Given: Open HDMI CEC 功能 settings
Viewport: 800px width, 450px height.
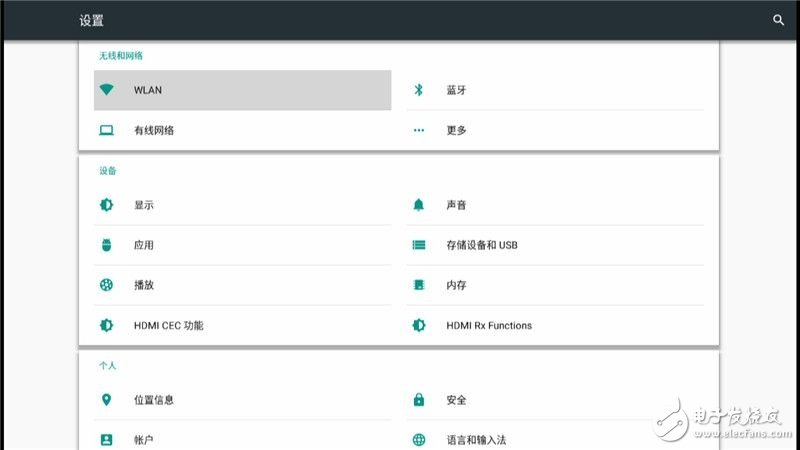Looking at the screenshot, I should [168, 325].
